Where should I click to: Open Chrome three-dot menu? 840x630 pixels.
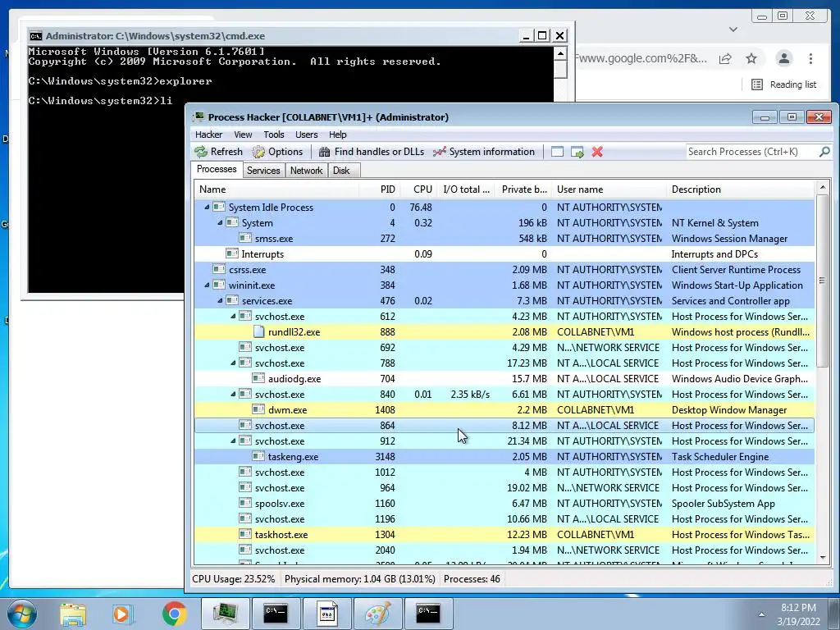coord(810,58)
